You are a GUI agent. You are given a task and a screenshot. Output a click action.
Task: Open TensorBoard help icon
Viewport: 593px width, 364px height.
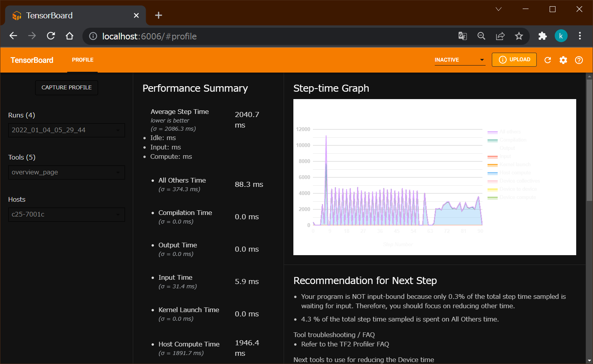pos(579,60)
